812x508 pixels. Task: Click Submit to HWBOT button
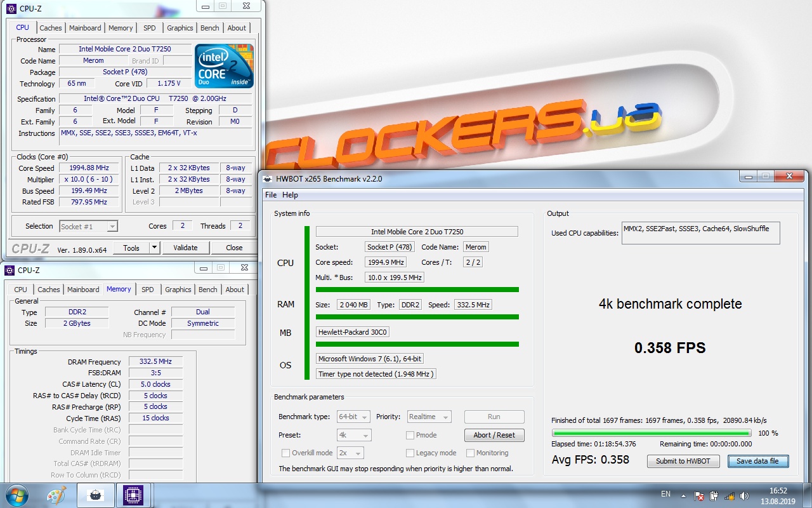(683, 461)
